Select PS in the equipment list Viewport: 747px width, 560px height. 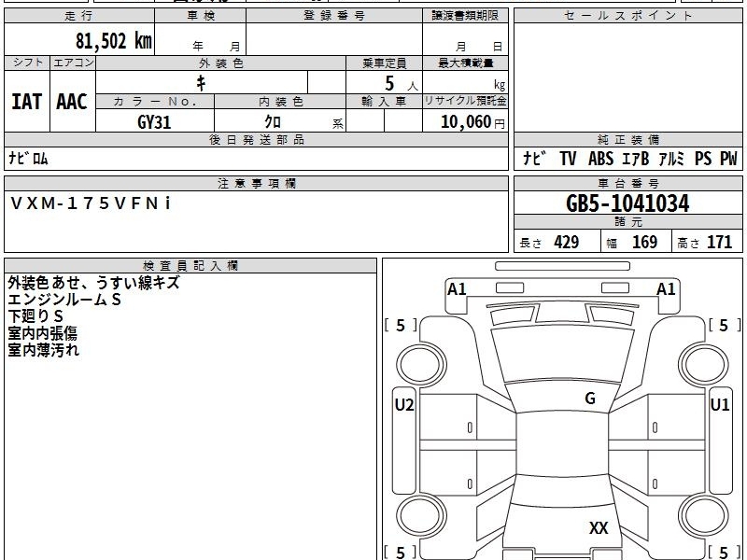[703, 158]
